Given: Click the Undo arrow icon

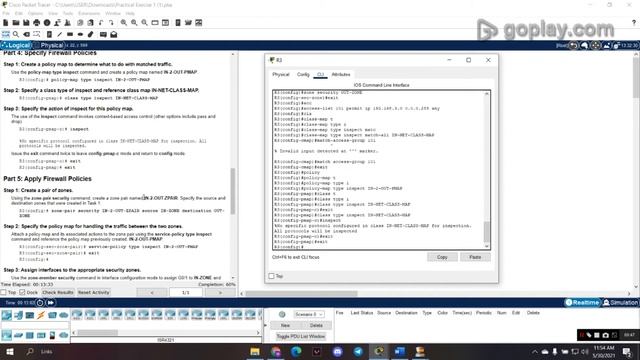Looking at the screenshot, I should (100, 23).
